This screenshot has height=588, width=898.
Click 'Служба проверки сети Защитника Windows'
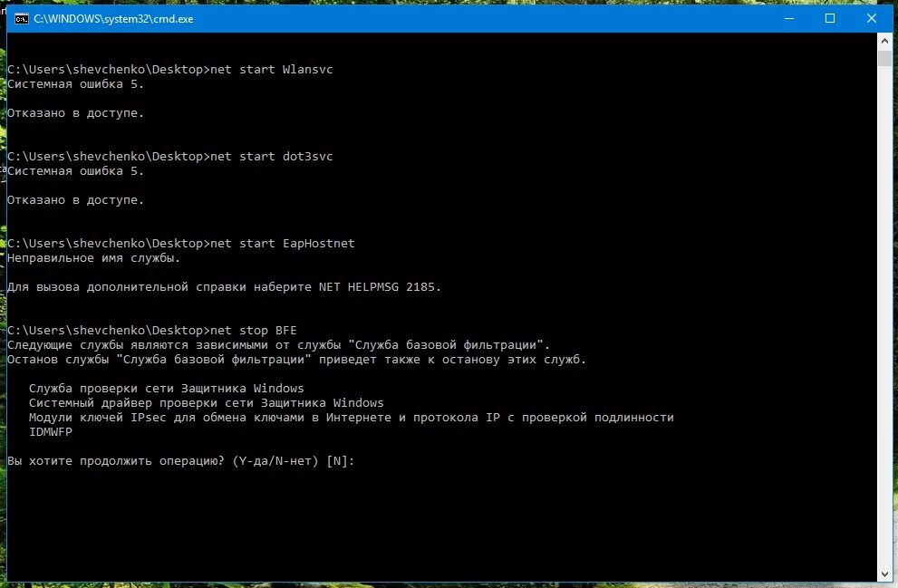(x=167, y=388)
